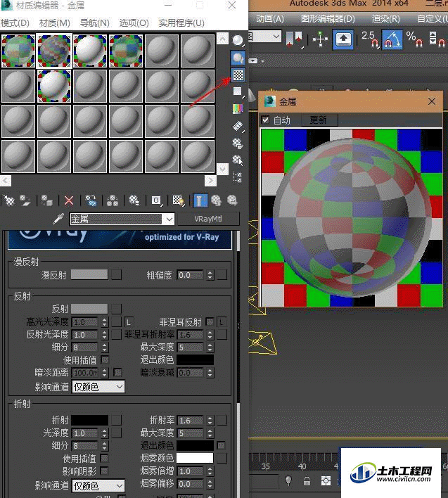Image resolution: width=448 pixels, height=498 pixels.
Task: Open the 实用程序(U) menu
Action: tap(181, 23)
